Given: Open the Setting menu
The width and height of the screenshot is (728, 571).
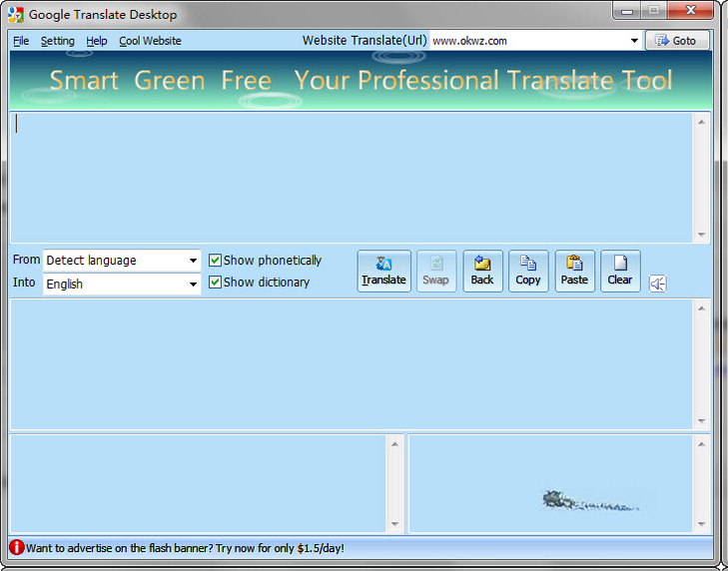Looking at the screenshot, I should pos(58,41).
